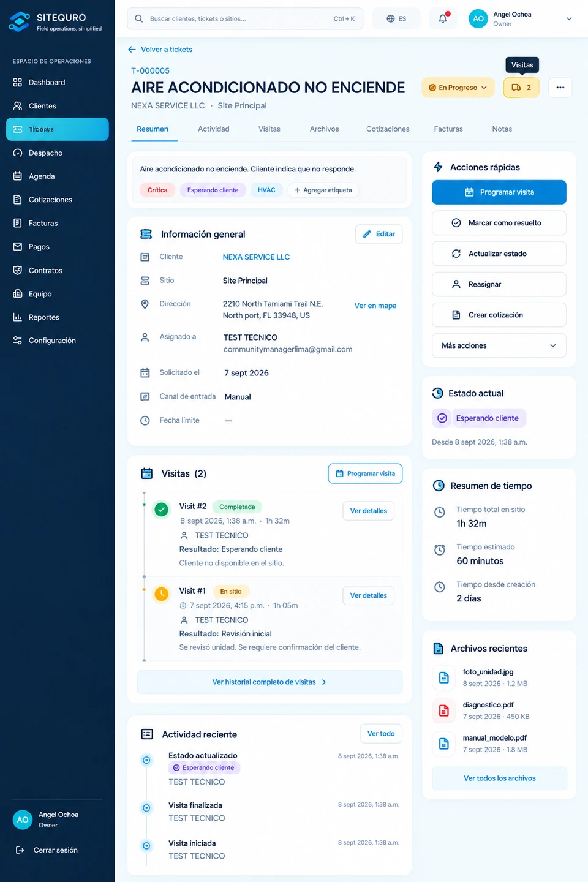Click the notifications bell icon
The image size is (588, 882).
[443, 18]
